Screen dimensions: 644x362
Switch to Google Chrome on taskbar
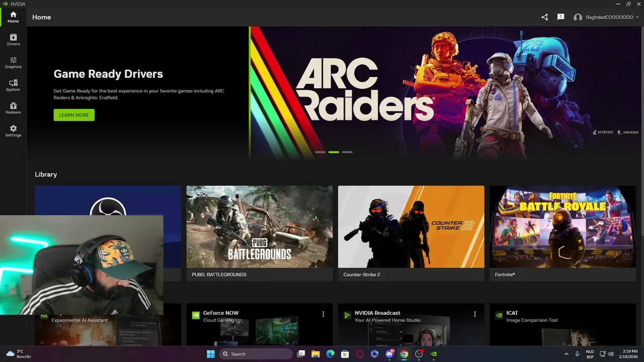click(404, 354)
